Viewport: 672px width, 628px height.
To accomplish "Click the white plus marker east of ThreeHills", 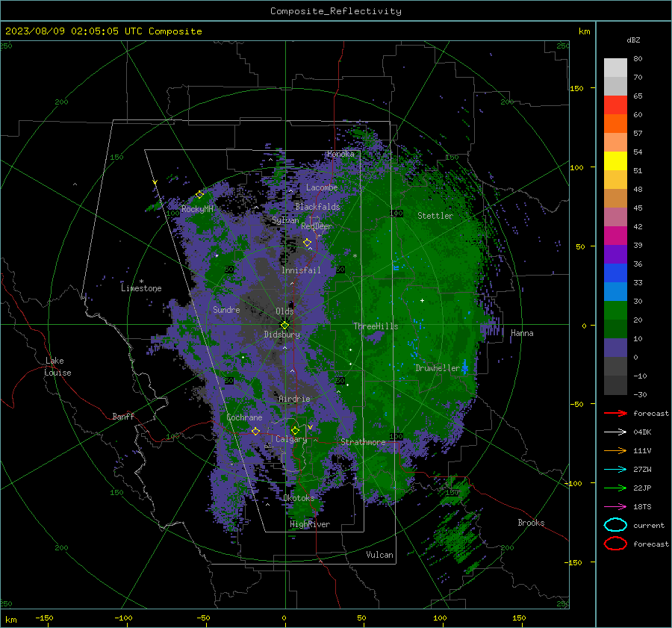I will (422, 300).
